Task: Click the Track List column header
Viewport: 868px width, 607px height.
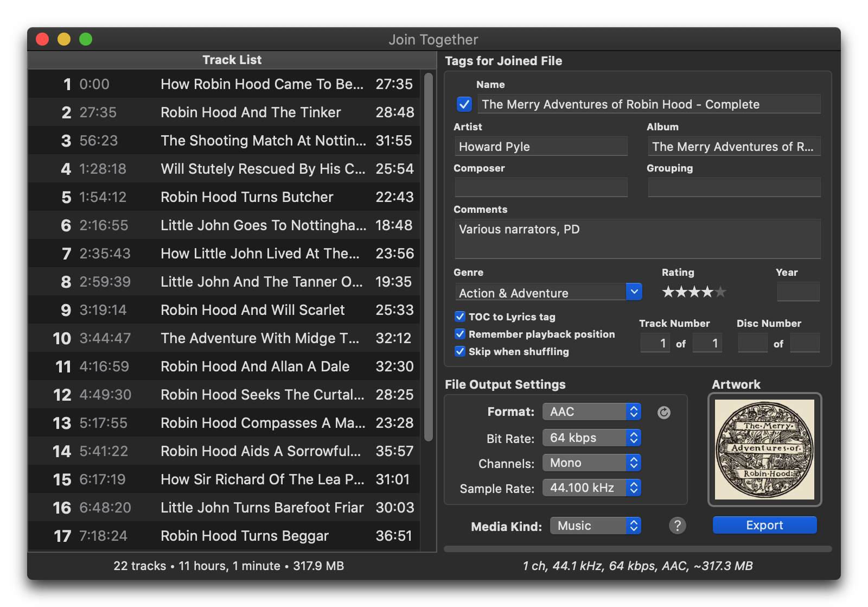Action: 232,60
